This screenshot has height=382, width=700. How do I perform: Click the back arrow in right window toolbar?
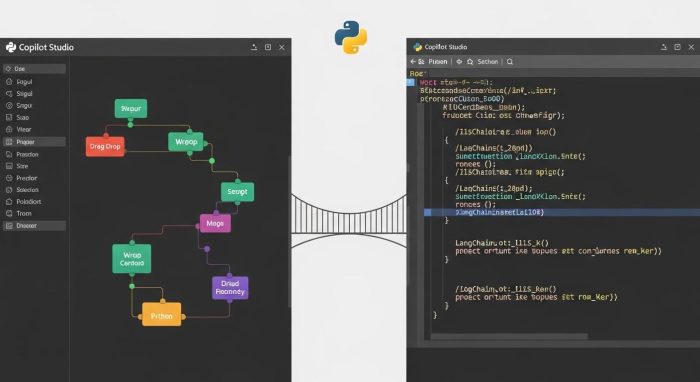pyautogui.click(x=413, y=62)
